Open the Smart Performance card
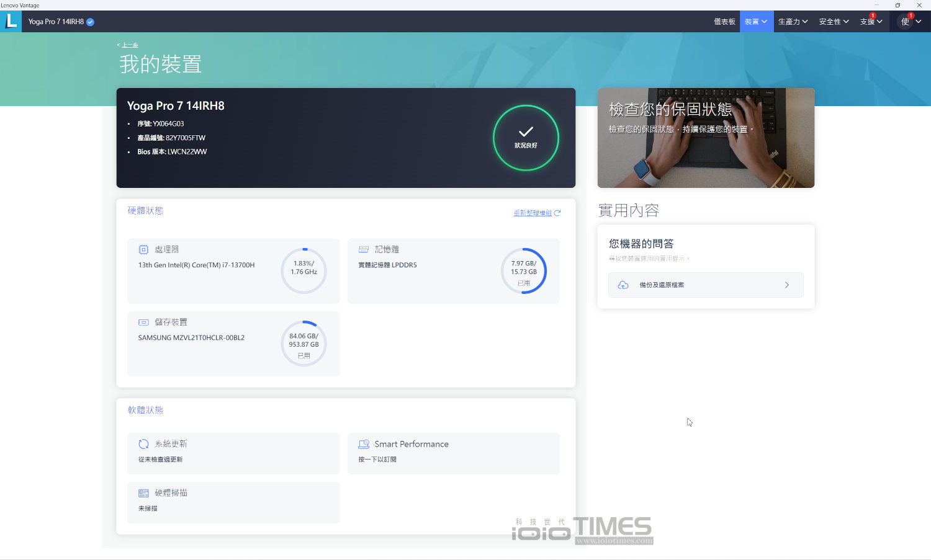Image resolution: width=931 pixels, height=560 pixels. click(x=454, y=453)
